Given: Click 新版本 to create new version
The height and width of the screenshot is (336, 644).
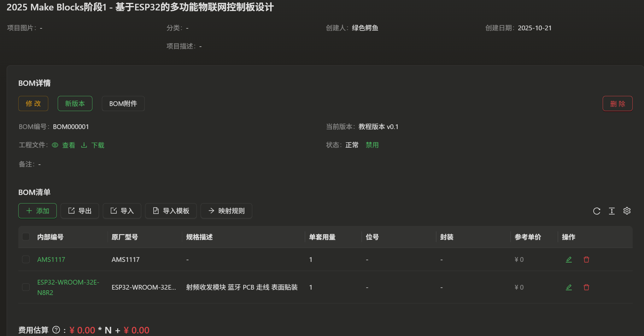Looking at the screenshot, I should 75,103.
